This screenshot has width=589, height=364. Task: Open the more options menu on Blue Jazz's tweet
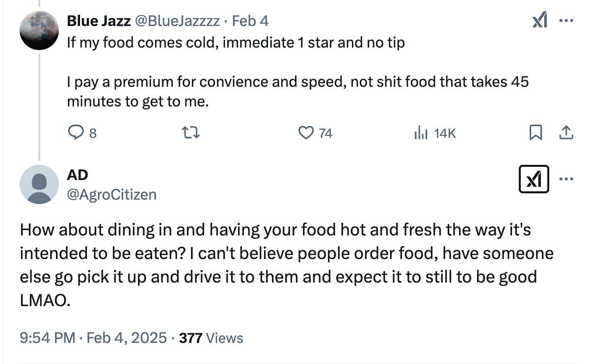[x=567, y=21]
